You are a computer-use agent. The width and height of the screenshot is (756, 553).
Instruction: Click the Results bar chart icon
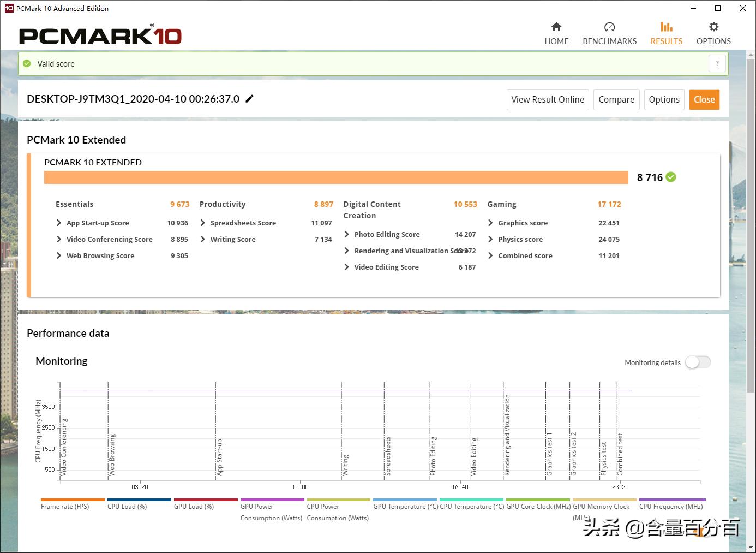pyautogui.click(x=666, y=27)
